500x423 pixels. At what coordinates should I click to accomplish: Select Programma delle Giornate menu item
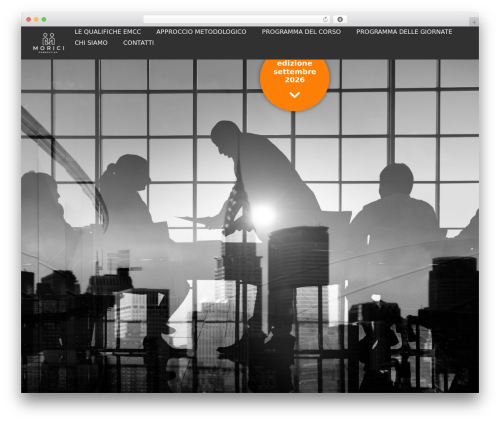404,32
